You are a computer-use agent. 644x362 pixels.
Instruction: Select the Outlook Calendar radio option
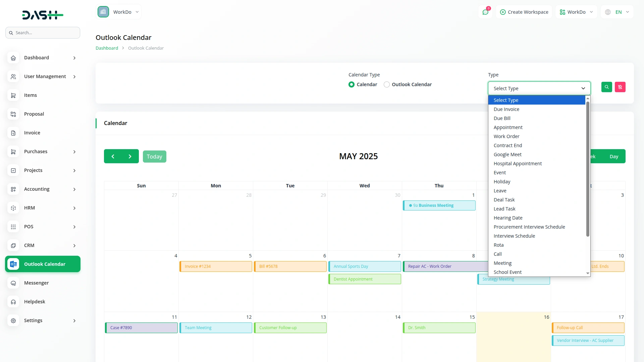[x=387, y=84]
